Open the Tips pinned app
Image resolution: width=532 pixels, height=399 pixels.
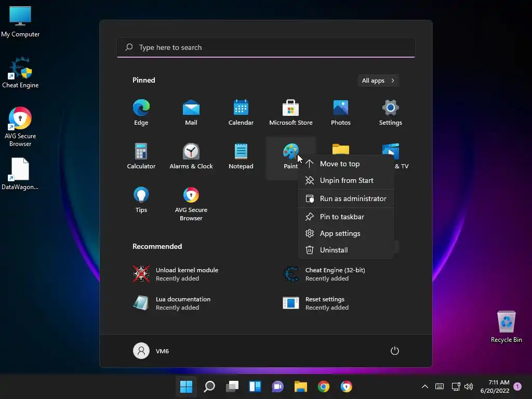click(141, 200)
